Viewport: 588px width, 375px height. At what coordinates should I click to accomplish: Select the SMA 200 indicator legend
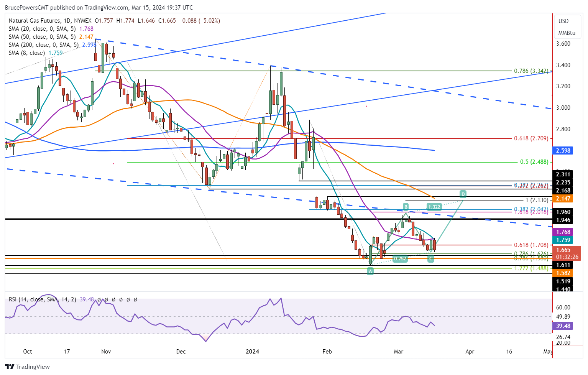pyautogui.click(x=53, y=45)
